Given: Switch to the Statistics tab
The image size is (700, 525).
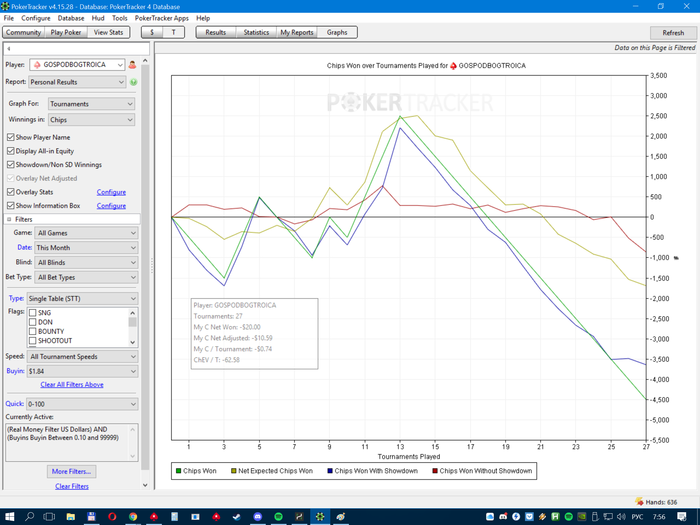Looking at the screenshot, I should click(256, 32).
